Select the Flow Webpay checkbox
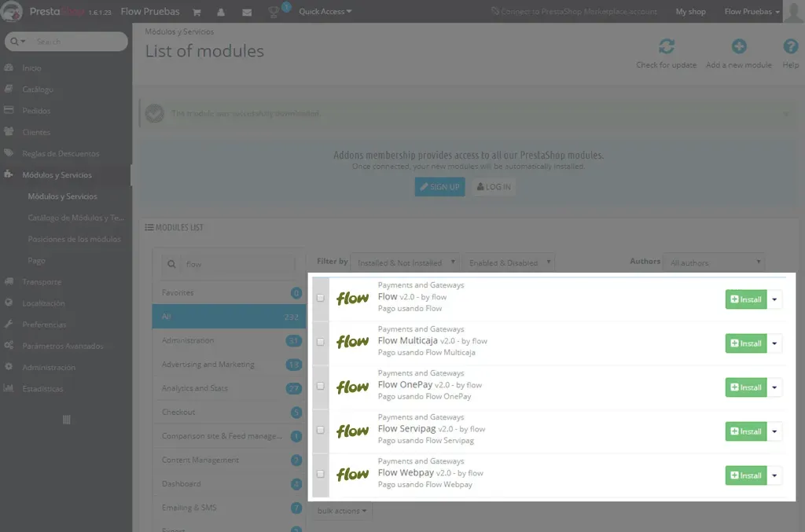The height and width of the screenshot is (532, 805). coord(321,474)
